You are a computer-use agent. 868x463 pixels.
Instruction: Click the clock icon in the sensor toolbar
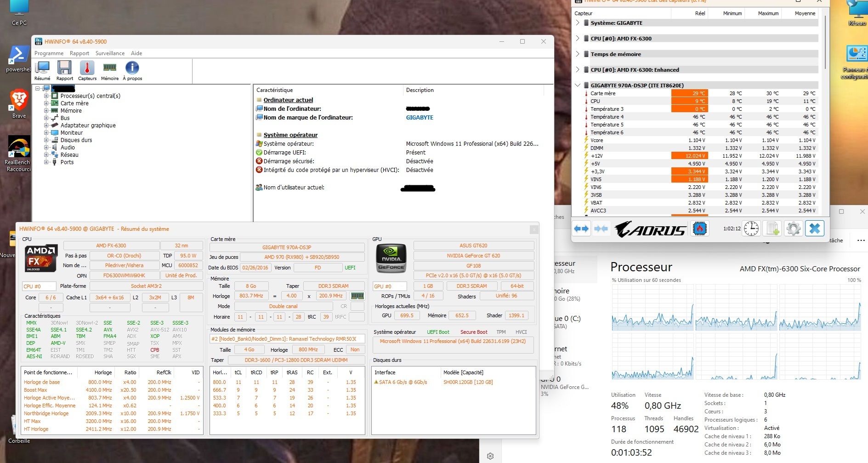pyautogui.click(x=751, y=228)
